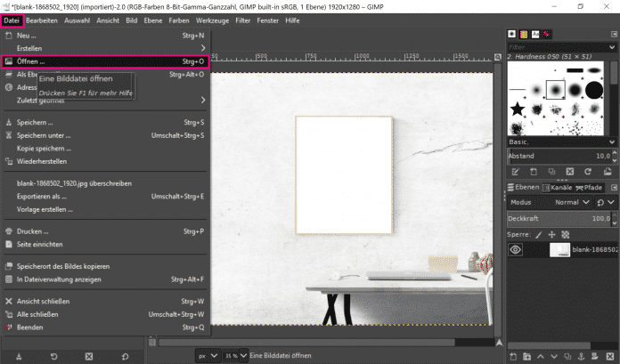Toggle lock alpha channel icon
Image resolution: width=620 pixels, height=364 pixels.
click(x=567, y=233)
